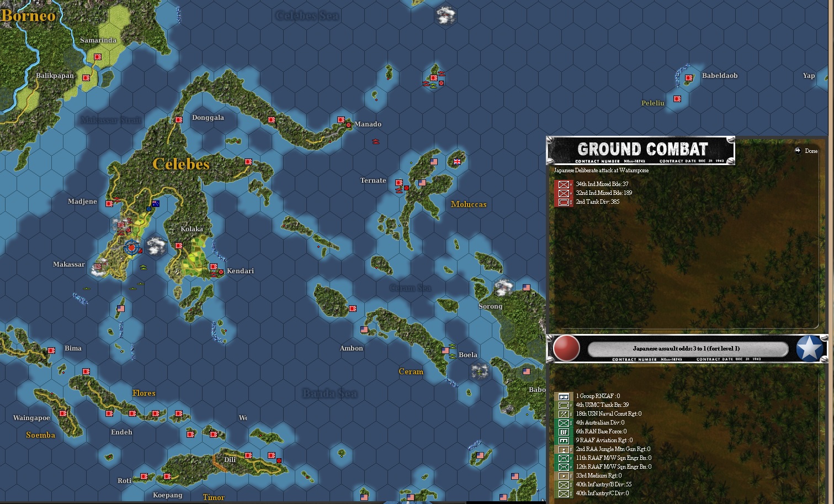This screenshot has height=504, width=834.
Task: Select the 9 RAAF Aviation Rgt icon
Action: (x=564, y=441)
